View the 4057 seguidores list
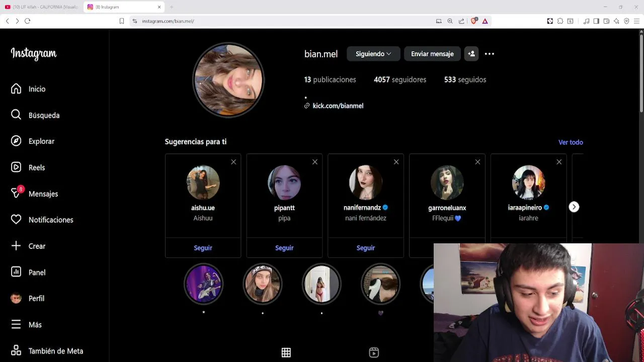Viewport: 644px width, 362px height. 400,79
